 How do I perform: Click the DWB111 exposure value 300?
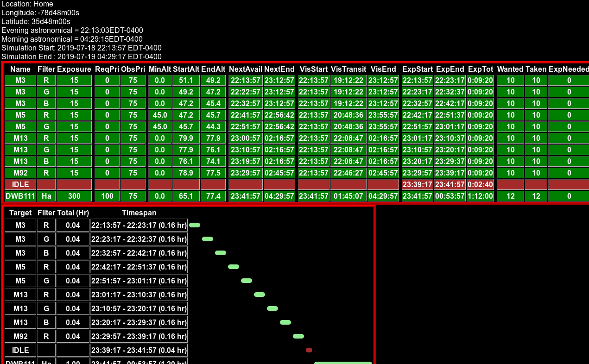coord(74,196)
